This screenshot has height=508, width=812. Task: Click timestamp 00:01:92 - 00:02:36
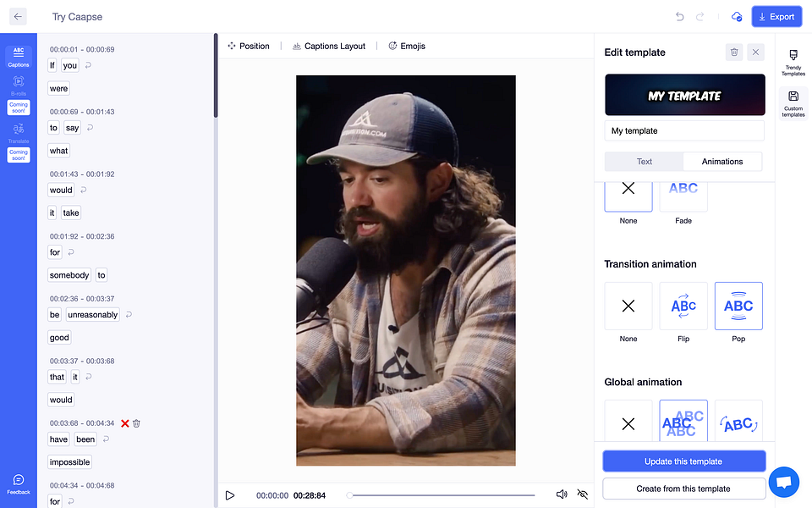point(82,236)
